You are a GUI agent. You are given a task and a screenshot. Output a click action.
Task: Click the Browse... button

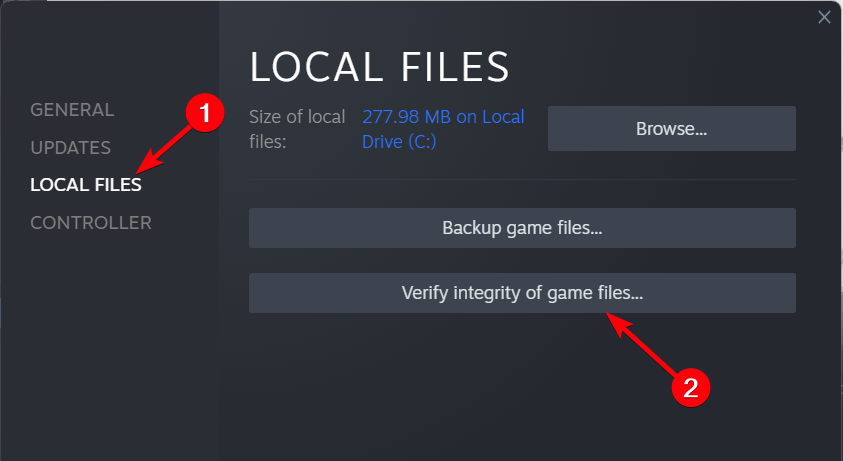click(x=671, y=129)
